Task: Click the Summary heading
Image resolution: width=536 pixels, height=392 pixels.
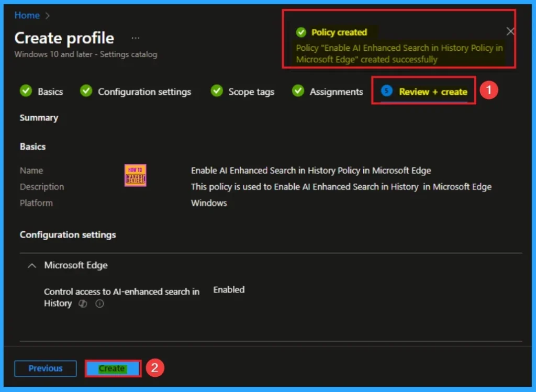Action: (39, 118)
